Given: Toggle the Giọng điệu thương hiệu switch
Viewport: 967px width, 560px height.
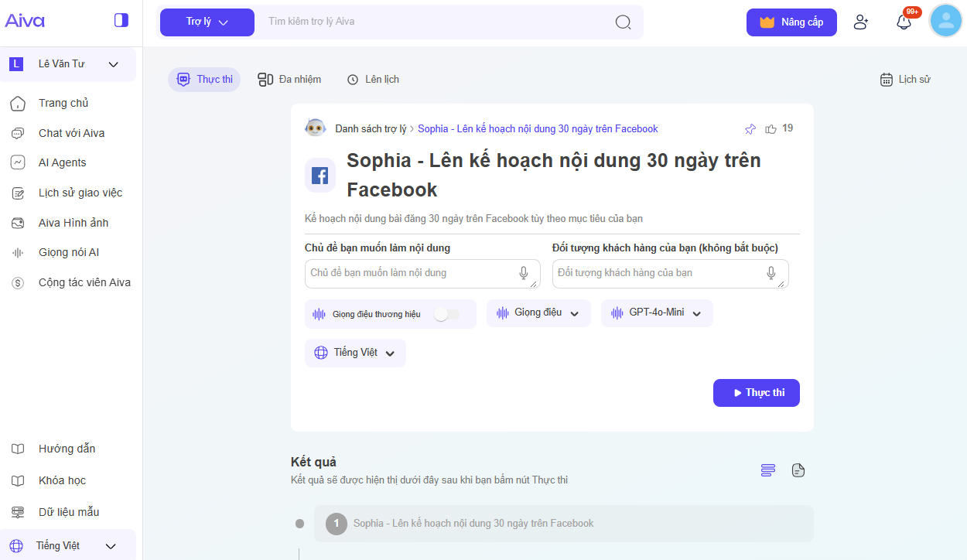Looking at the screenshot, I should point(446,314).
